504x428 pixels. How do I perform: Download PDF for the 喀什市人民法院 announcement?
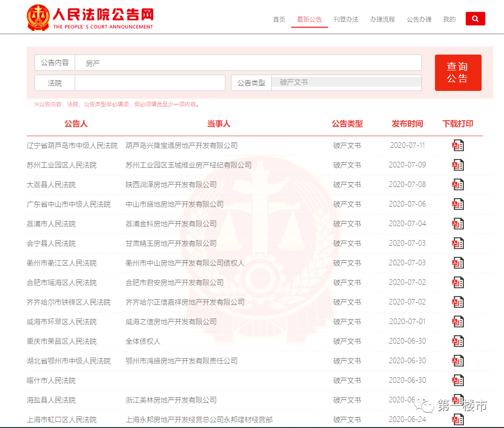458,380
